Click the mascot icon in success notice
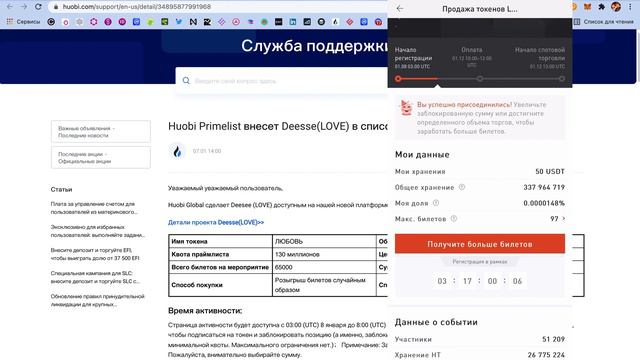 406,108
